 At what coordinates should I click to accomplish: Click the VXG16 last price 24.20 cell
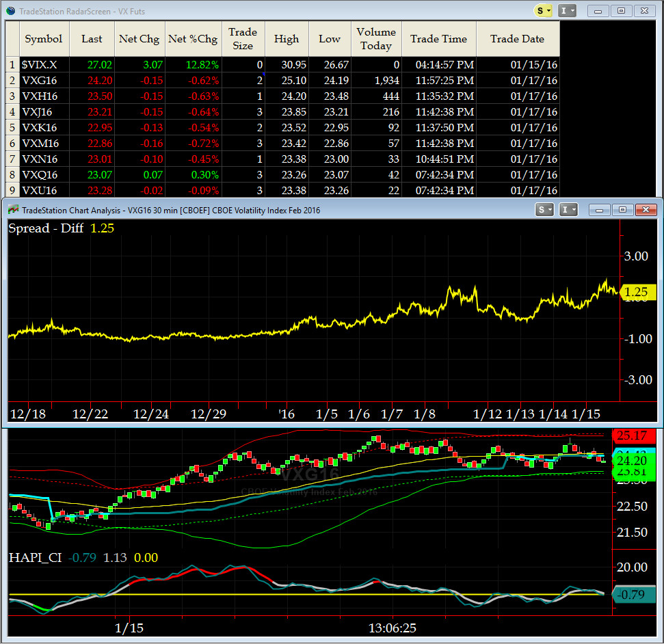coord(92,81)
